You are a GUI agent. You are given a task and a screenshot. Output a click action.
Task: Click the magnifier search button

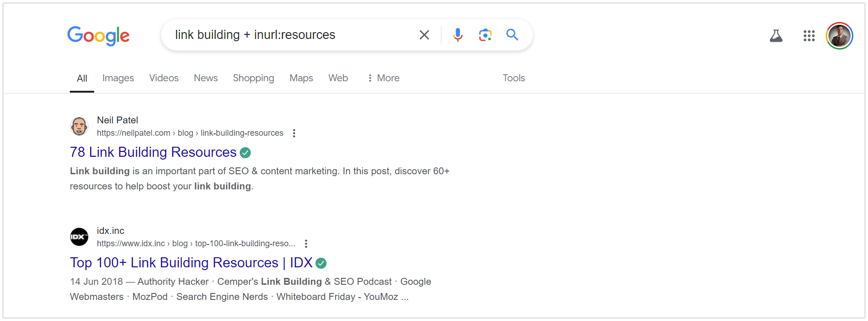coord(512,35)
